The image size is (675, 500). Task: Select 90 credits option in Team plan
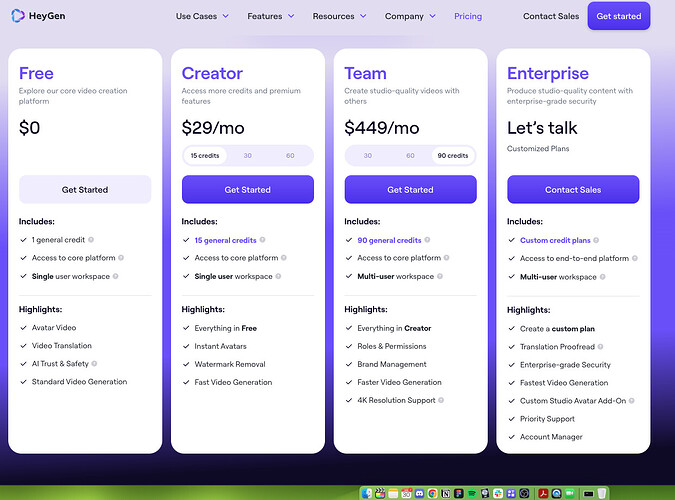click(453, 155)
